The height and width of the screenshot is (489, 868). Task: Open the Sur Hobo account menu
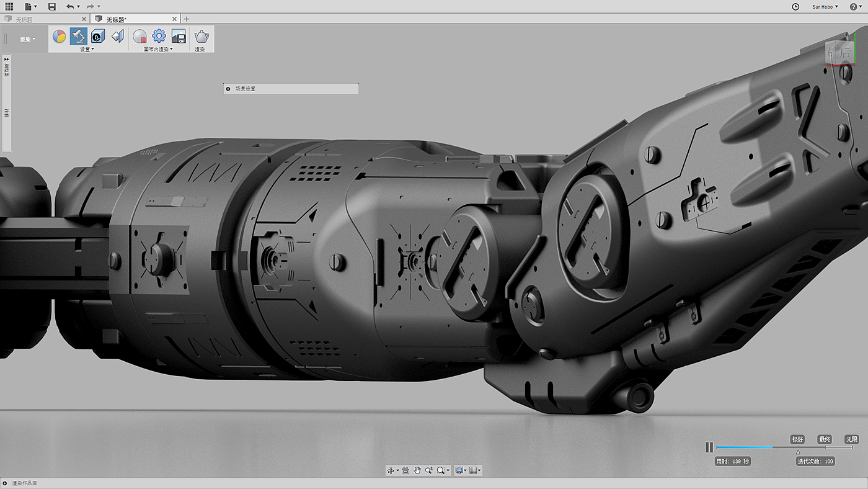[825, 7]
